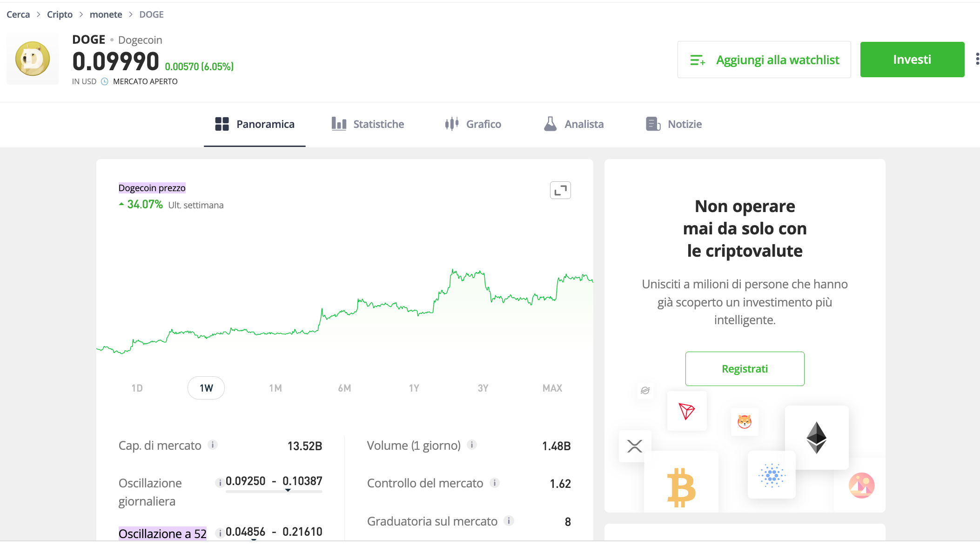Click info icon beside Controllo del mercato

click(x=495, y=483)
